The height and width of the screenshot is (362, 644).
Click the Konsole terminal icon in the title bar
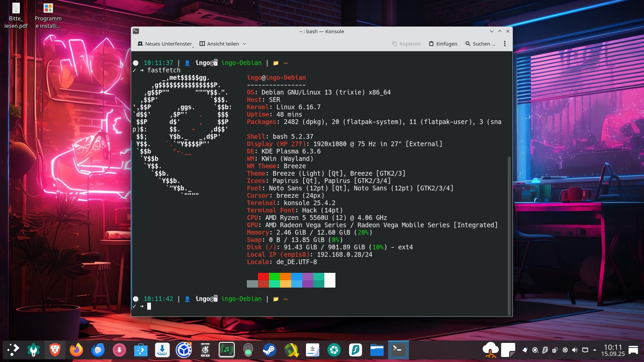point(136,31)
